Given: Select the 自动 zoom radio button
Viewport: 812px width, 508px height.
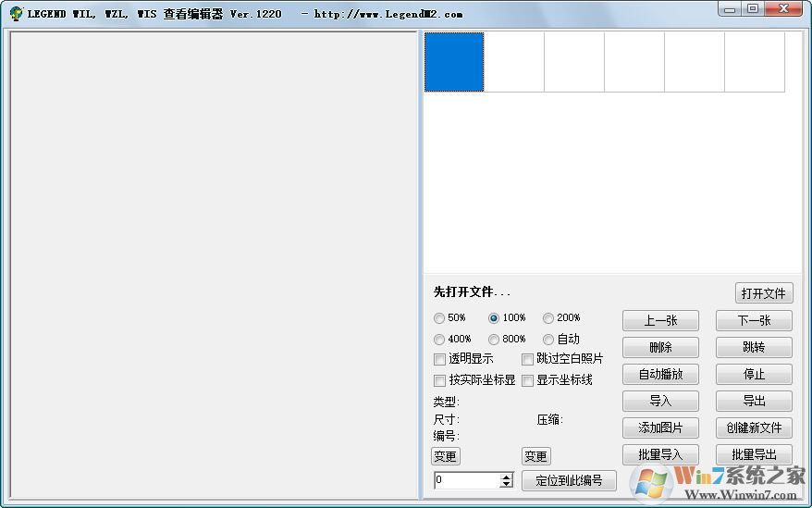Looking at the screenshot, I should coord(547,339).
